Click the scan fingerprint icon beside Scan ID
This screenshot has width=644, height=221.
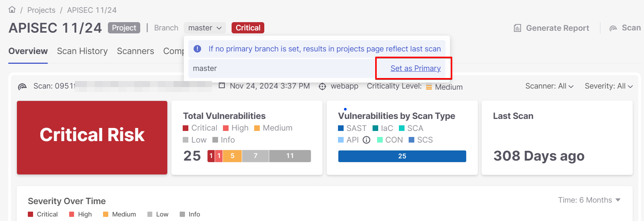(23, 87)
